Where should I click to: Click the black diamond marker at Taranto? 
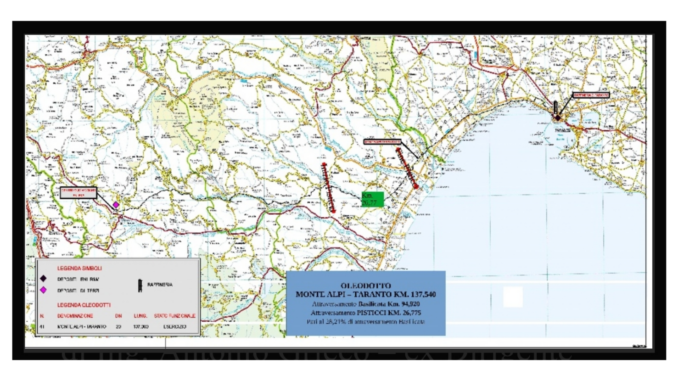(x=558, y=118)
